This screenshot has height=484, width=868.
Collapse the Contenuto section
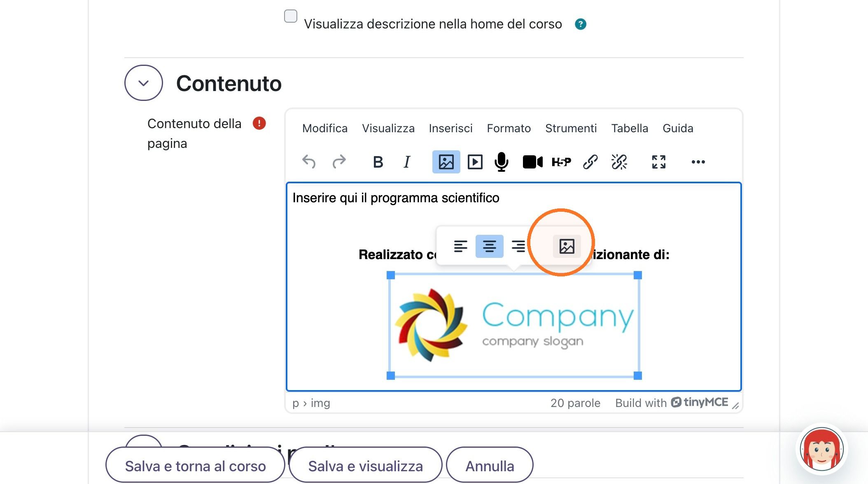143,83
